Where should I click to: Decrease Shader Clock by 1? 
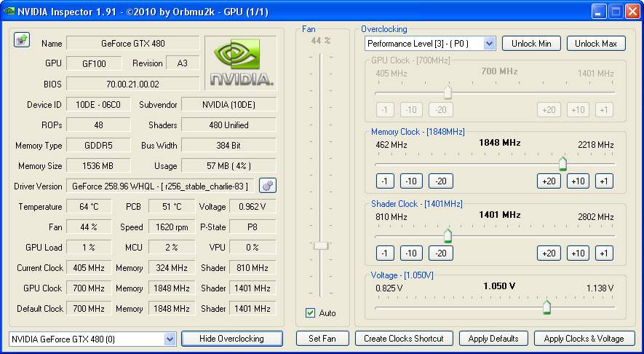(x=385, y=253)
